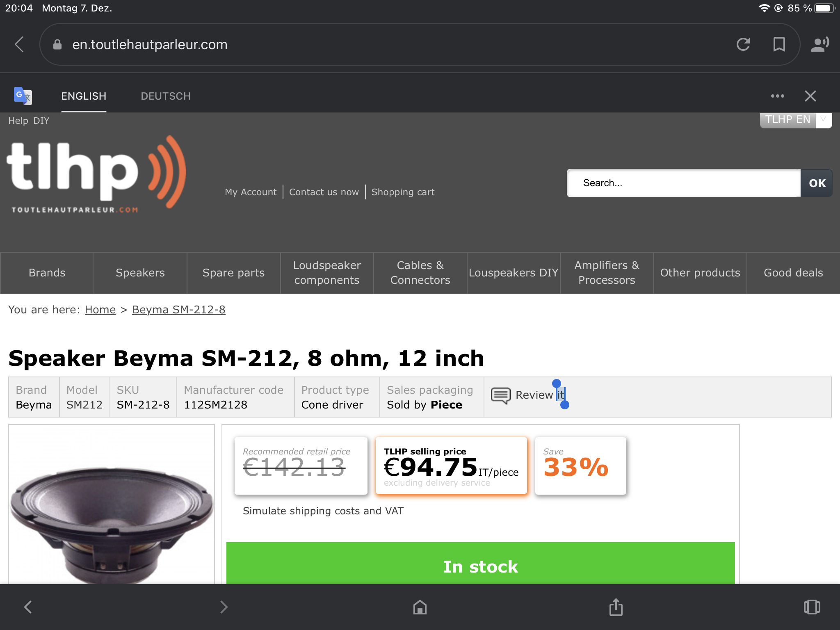This screenshot has height=630, width=840.
Task: Open the browser home page icon
Action: (x=420, y=607)
